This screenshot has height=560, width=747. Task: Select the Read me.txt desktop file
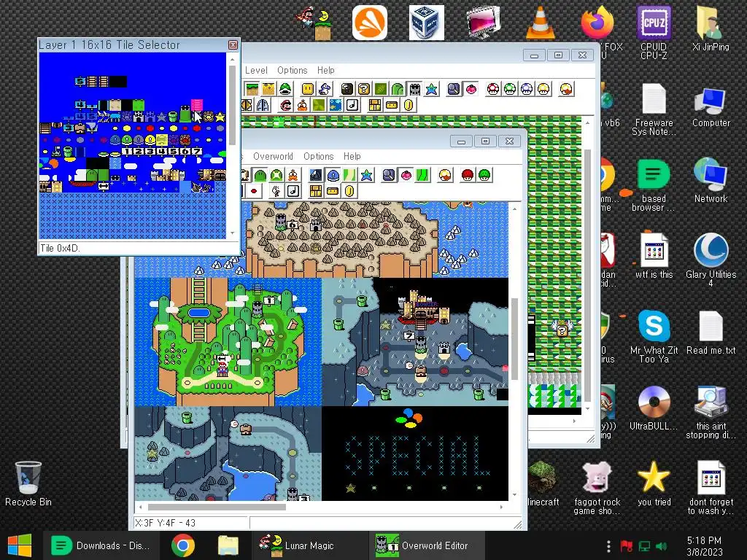click(x=711, y=332)
